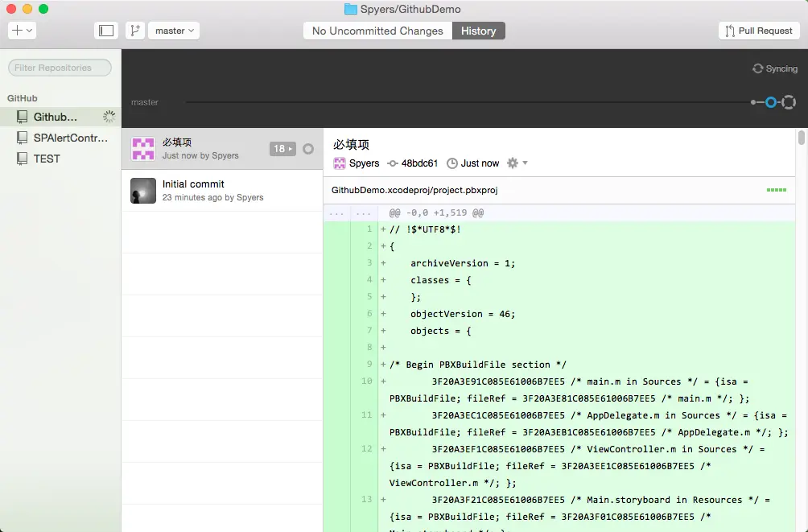Viewport: 808px width, 532px height.
Task: Switch to the History tab
Action: 479,31
